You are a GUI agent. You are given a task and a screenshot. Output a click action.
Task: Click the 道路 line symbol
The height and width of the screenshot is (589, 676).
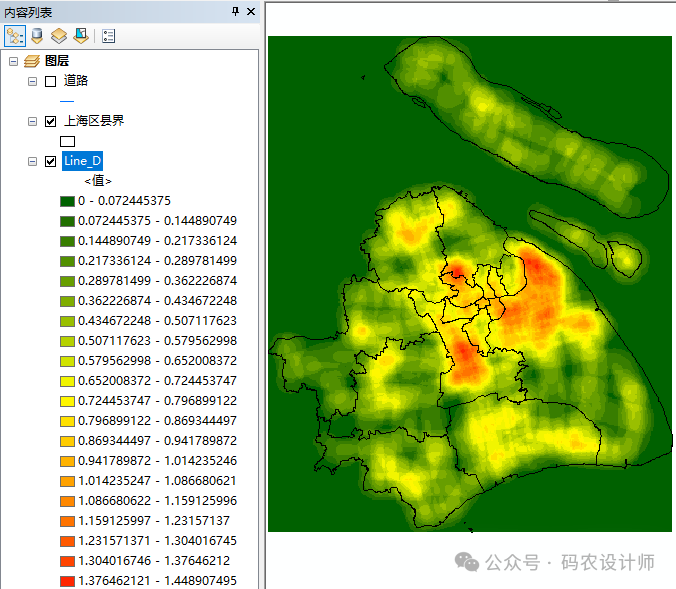point(68,101)
